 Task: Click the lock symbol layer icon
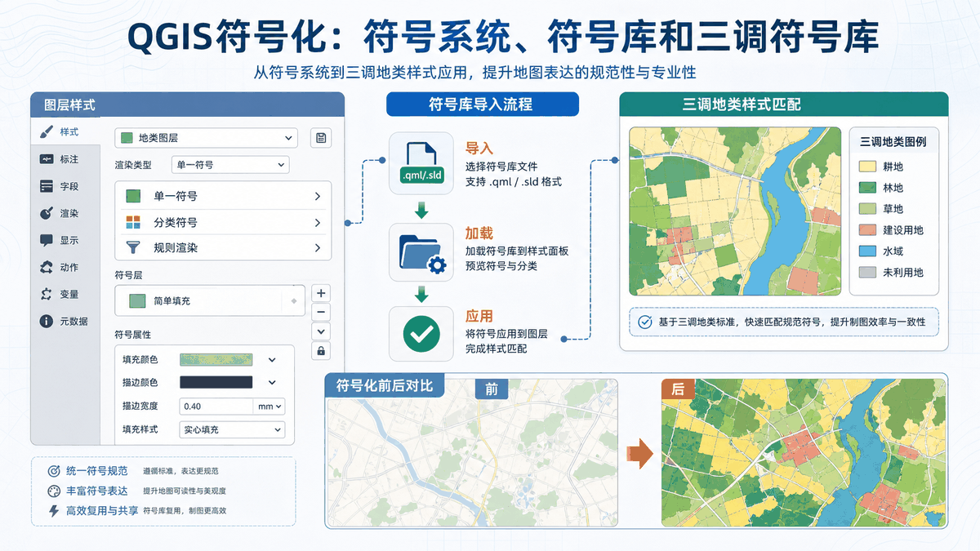[x=321, y=350]
